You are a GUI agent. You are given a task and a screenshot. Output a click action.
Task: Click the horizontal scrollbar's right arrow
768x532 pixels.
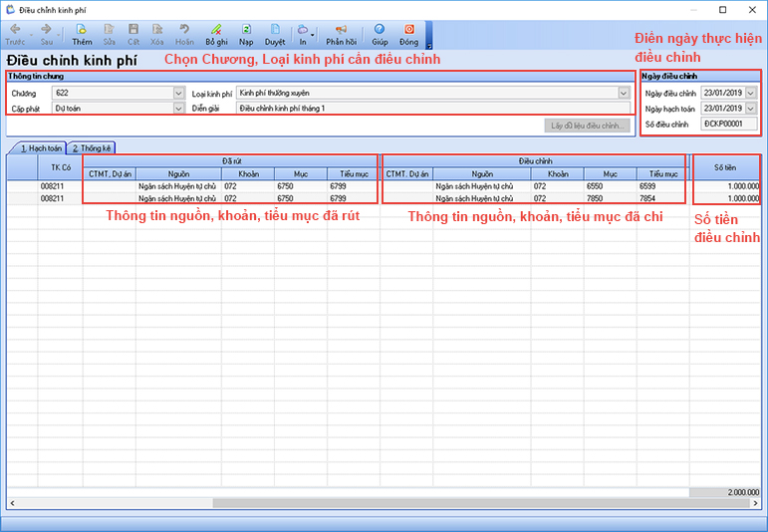click(x=755, y=503)
